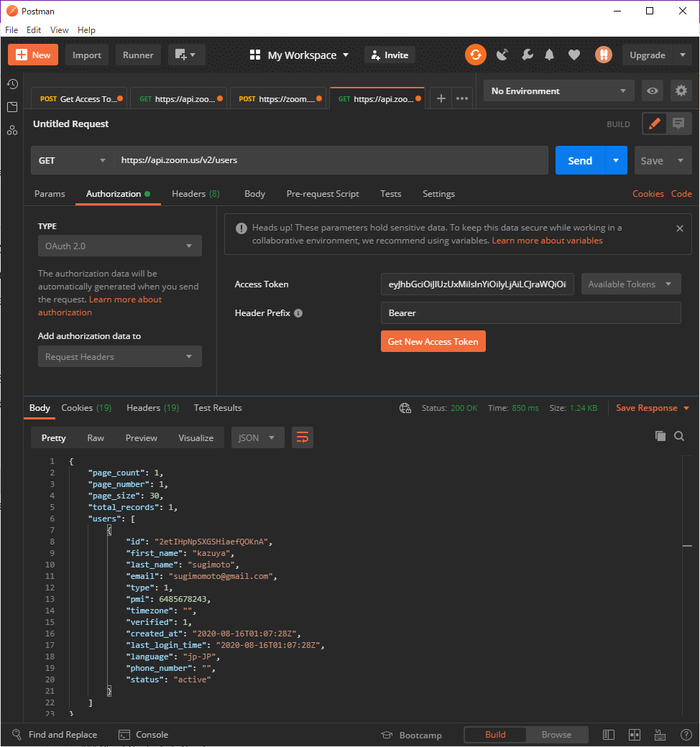Open the Save Response dropdown
This screenshot has width=700, height=747.
point(653,408)
